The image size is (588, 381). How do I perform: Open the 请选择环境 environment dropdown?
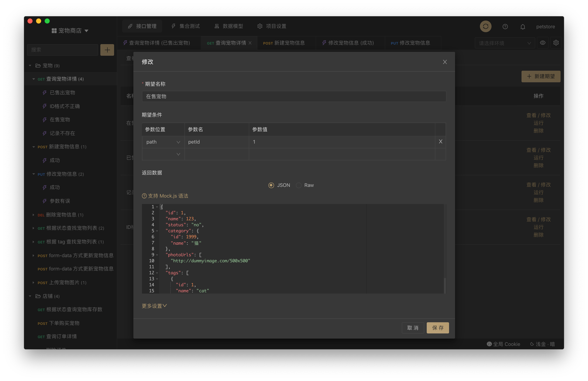tap(505, 42)
